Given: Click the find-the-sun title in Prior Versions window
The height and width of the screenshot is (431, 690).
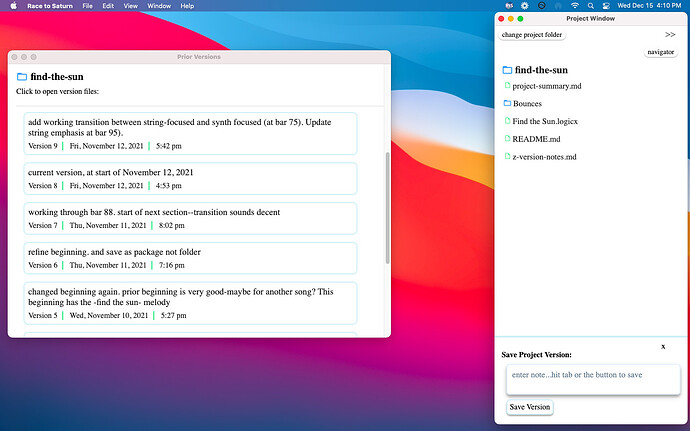Looking at the screenshot, I should pyautogui.click(x=57, y=77).
